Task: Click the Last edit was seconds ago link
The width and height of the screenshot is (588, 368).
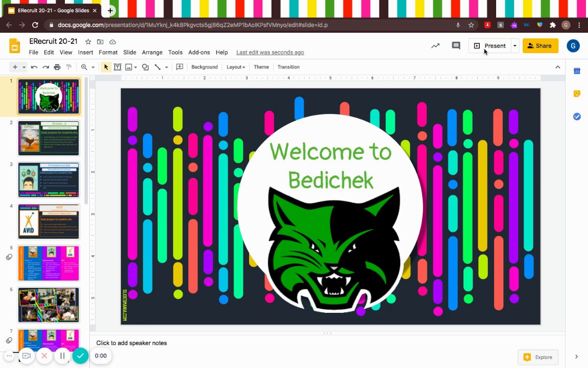Action: tap(270, 53)
